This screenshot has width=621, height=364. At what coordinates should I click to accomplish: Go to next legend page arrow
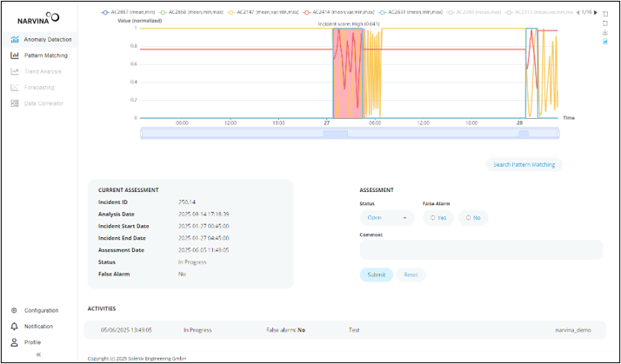(596, 13)
